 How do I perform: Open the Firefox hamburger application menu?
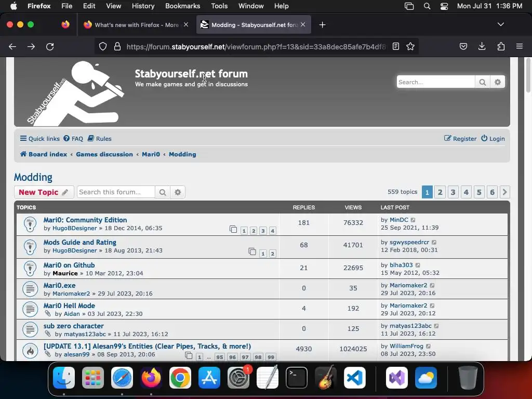point(520,46)
